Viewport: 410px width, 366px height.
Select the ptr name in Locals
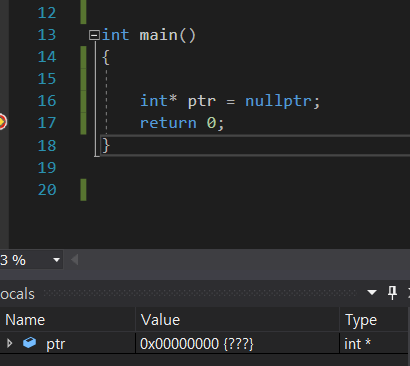click(x=55, y=344)
